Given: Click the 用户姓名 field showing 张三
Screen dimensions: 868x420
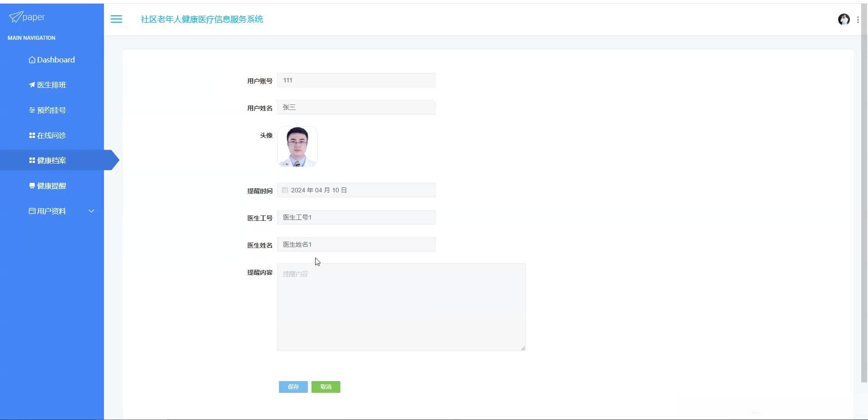Looking at the screenshot, I should pos(356,107).
